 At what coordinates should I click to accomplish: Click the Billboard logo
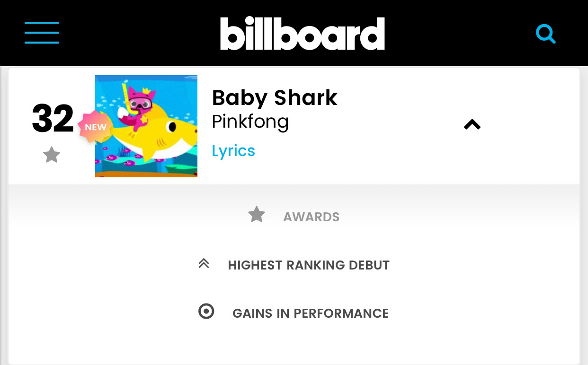[302, 34]
